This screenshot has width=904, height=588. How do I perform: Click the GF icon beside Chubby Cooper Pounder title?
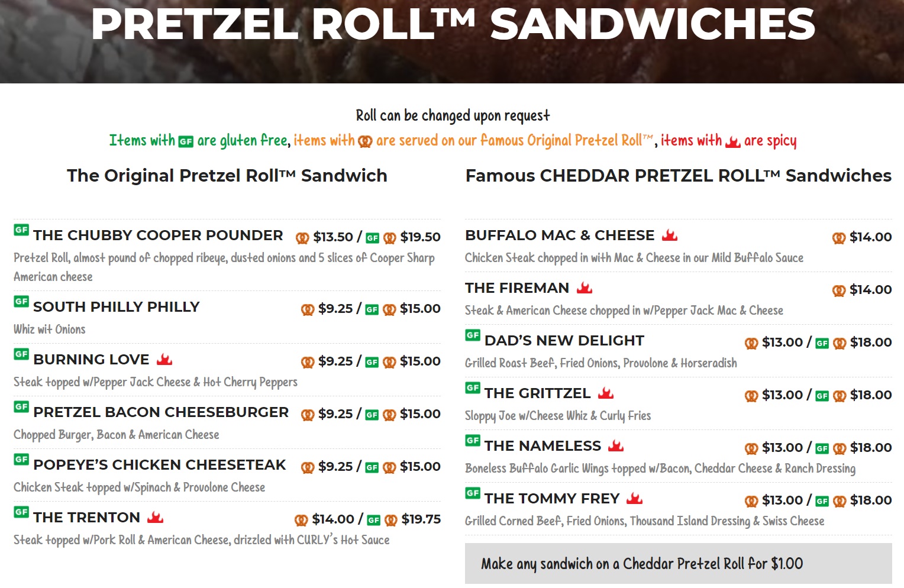(21, 230)
